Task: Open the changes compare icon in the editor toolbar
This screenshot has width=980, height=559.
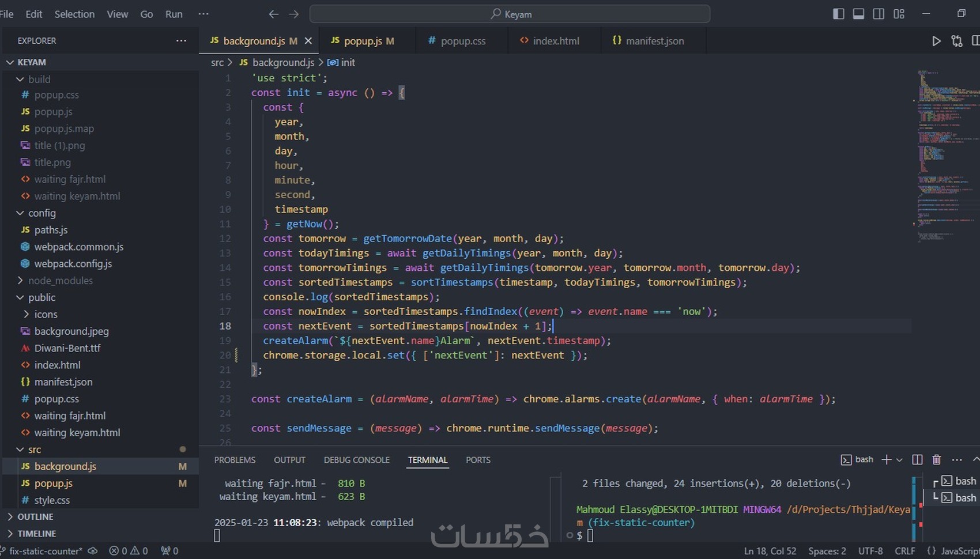Action: point(957,41)
